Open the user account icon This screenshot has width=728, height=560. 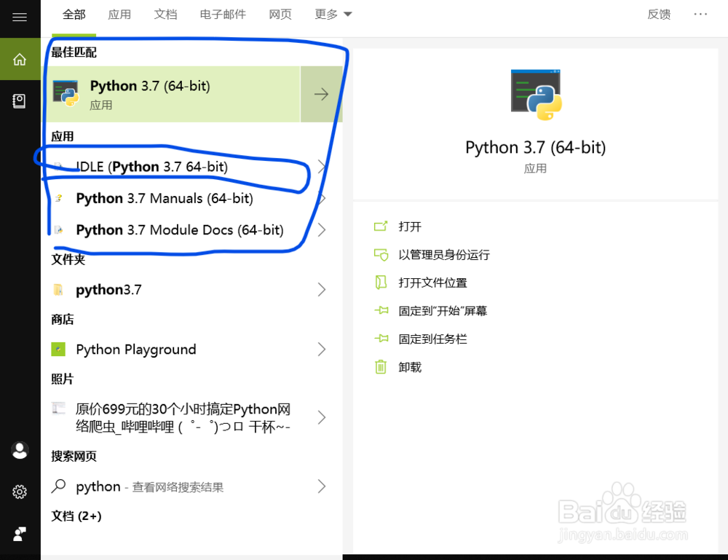pyautogui.click(x=20, y=451)
